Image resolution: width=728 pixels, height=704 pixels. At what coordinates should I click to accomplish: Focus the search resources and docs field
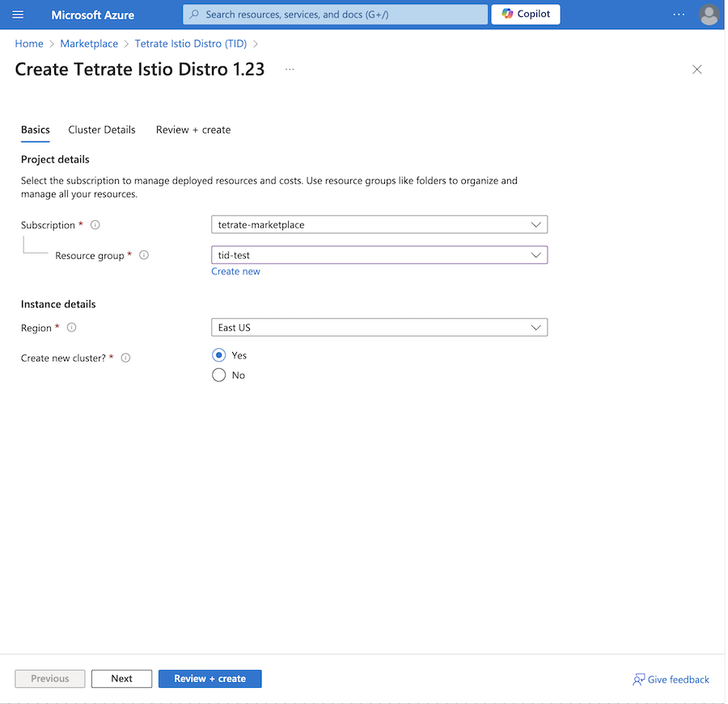[335, 15]
